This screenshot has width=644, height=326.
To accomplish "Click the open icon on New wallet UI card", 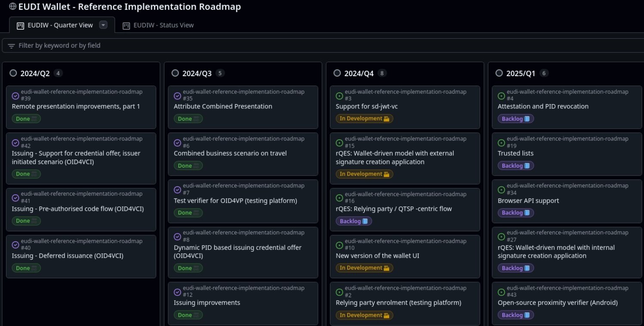I will click(339, 245).
